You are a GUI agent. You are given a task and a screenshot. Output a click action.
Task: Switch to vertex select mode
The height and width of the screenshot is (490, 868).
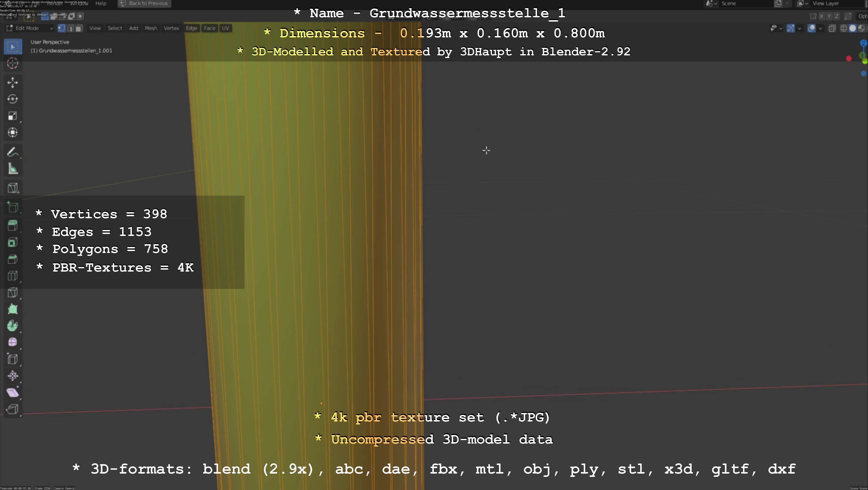click(61, 28)
